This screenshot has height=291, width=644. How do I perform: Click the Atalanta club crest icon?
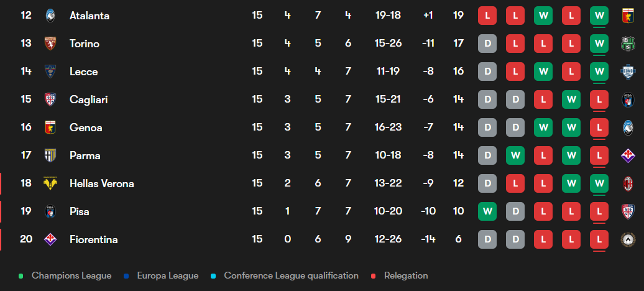tap(50, 16)
